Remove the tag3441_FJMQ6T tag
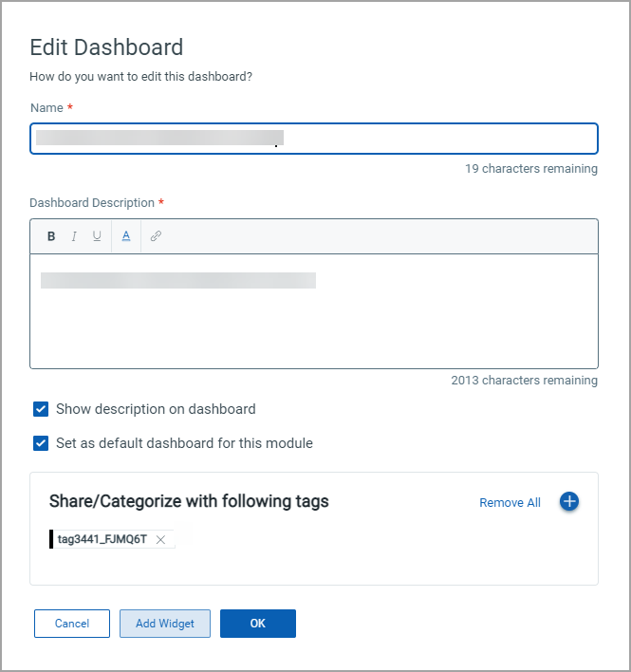The image size is (631, 672). (x=160, y=539)
